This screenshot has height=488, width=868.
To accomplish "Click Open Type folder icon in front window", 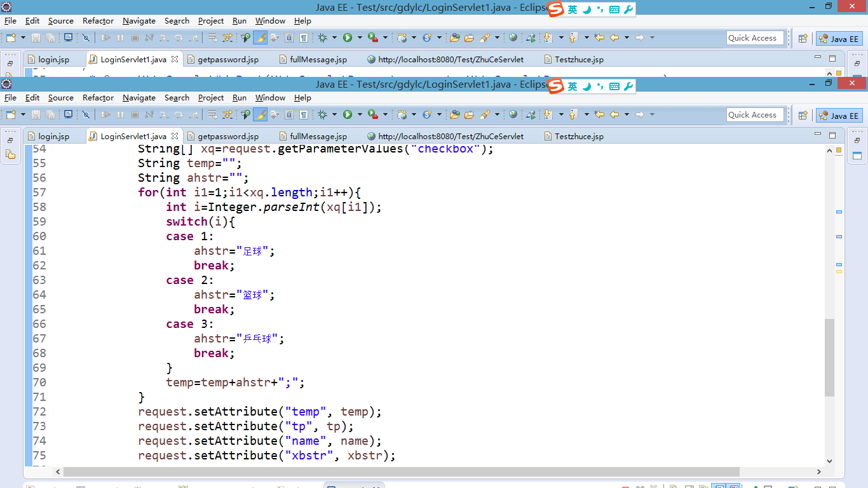I will (x=455, y=114).
